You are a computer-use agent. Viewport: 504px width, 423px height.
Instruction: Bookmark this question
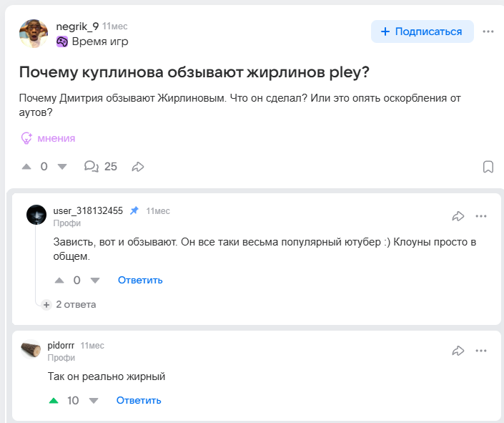[488, 167]
